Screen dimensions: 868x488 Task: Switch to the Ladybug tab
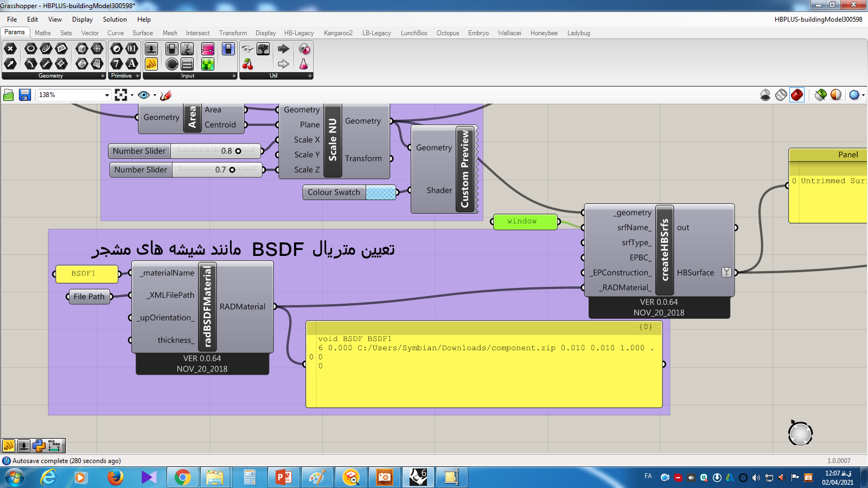pos(579,33)
